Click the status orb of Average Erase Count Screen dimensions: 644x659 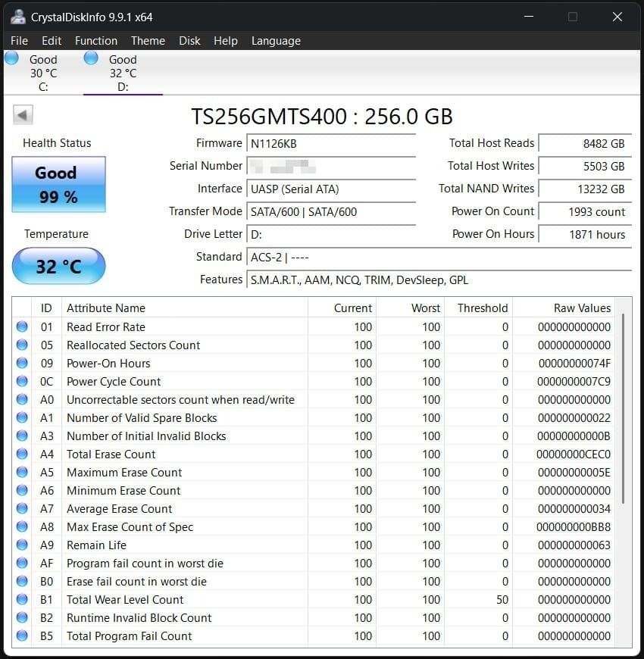(x=22, y=508)
